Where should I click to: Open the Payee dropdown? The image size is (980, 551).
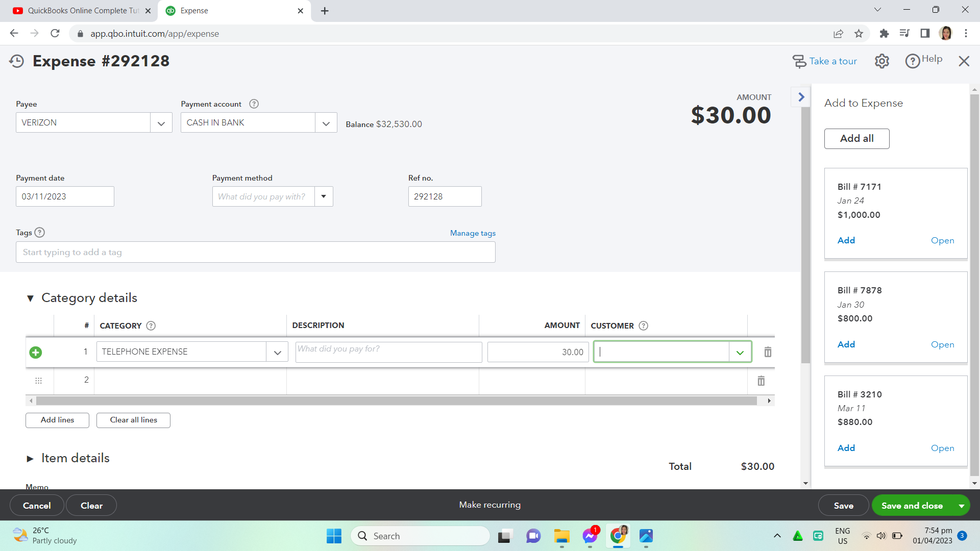(161, 123)
